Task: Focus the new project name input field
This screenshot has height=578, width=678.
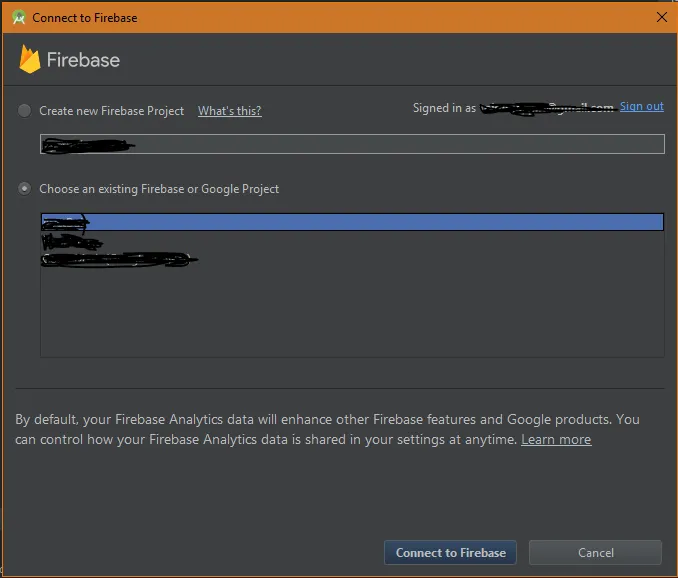Action: click(352, 144)
